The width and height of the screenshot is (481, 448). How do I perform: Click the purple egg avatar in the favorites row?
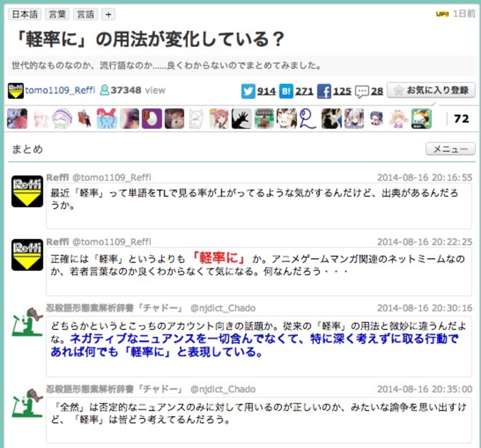(x=152, y=118)
